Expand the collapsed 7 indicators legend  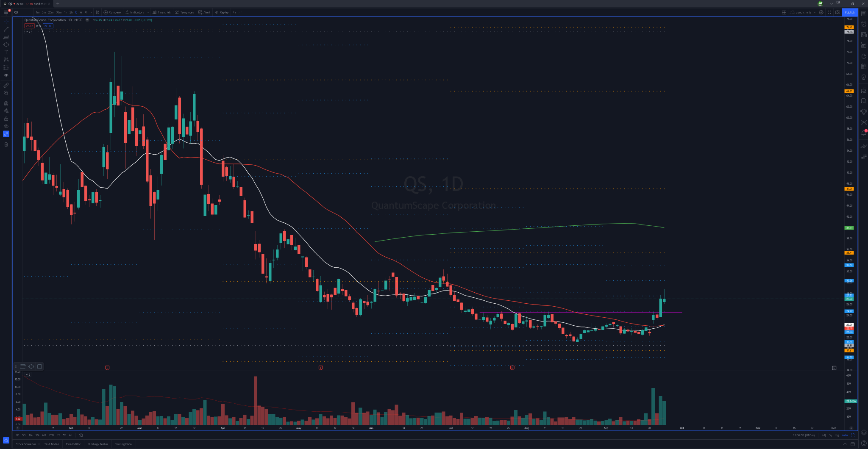[28, 32]
